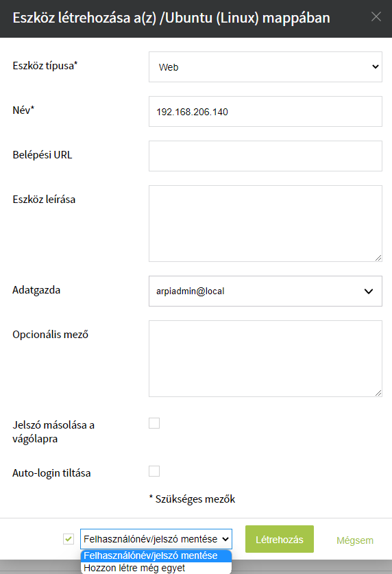
Task: Choose highlighted Felhasználónév/jelszó mentése option in list
Action: [x=156, y=555]
